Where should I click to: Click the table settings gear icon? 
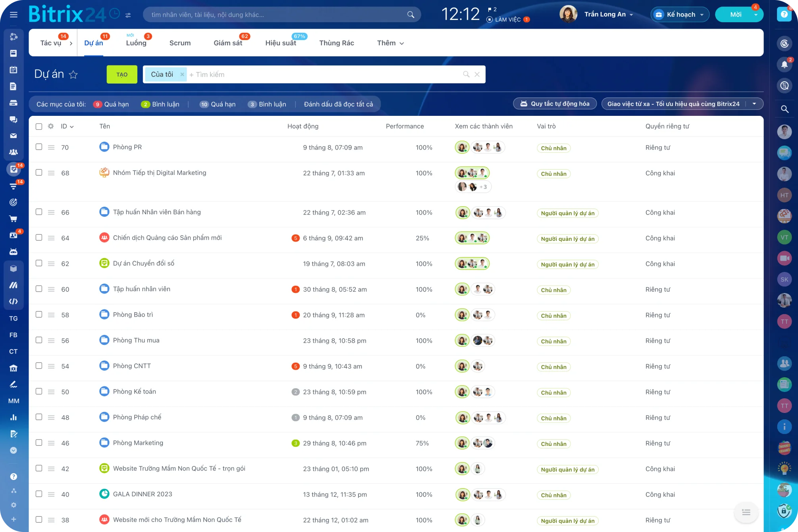(51, 126)
